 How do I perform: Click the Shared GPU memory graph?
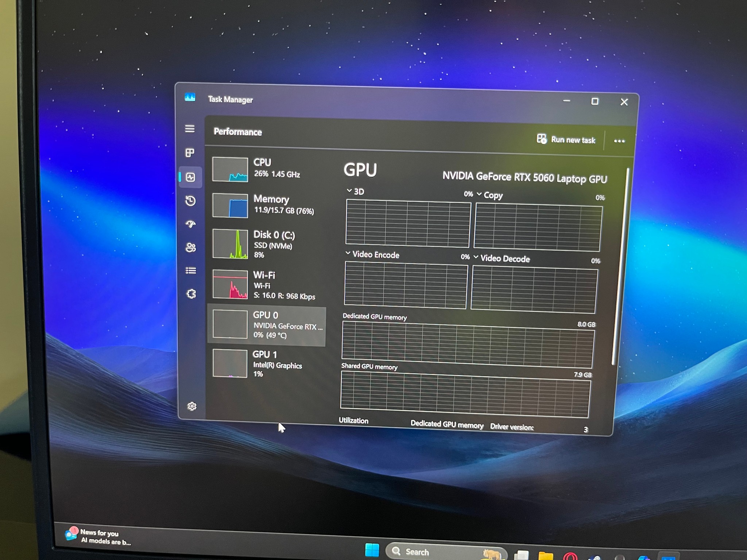pyautogui.click(x=465, y=395)
